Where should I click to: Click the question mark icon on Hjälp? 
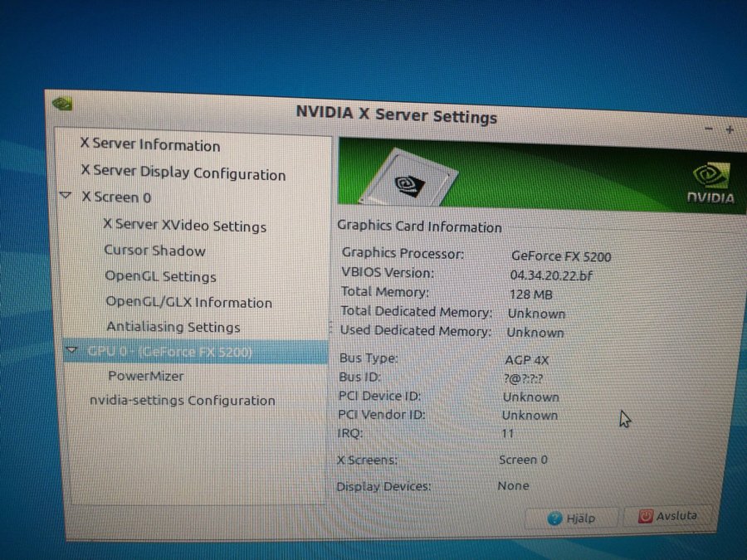(555, 518)
